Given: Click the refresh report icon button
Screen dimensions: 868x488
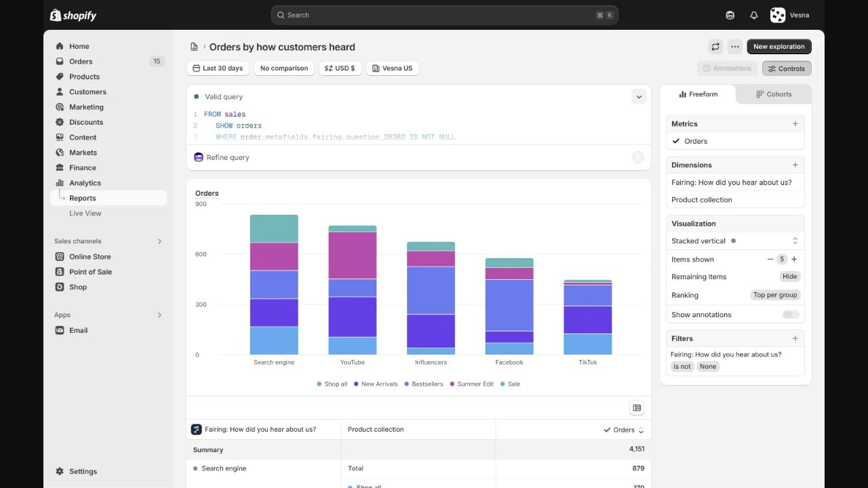Looking at the screenshot, I should [715, 47].
